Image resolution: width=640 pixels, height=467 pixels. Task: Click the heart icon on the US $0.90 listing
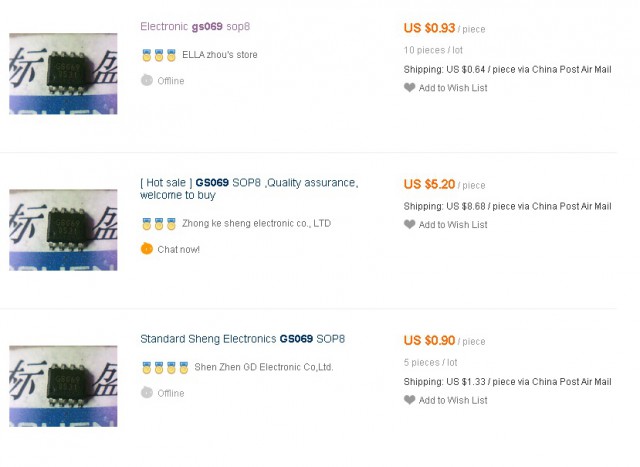coord(409,400)
